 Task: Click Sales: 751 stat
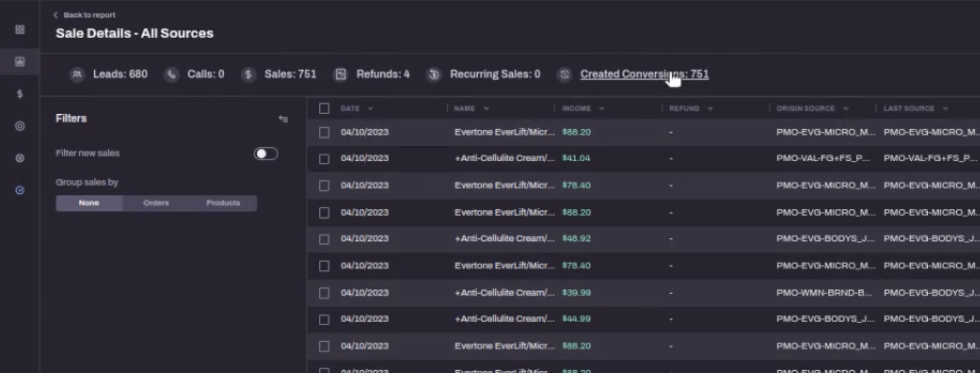[290, 74]
